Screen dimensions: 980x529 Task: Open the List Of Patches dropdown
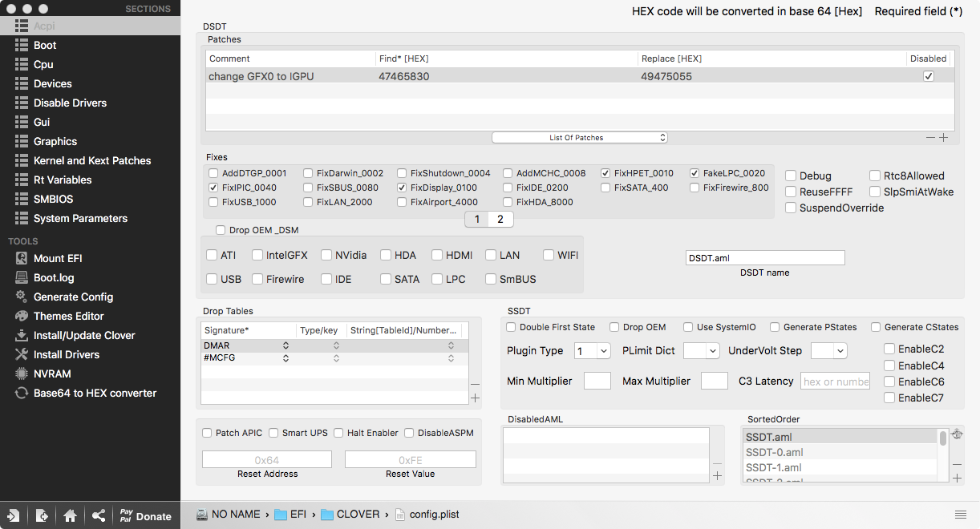point(579,138)
